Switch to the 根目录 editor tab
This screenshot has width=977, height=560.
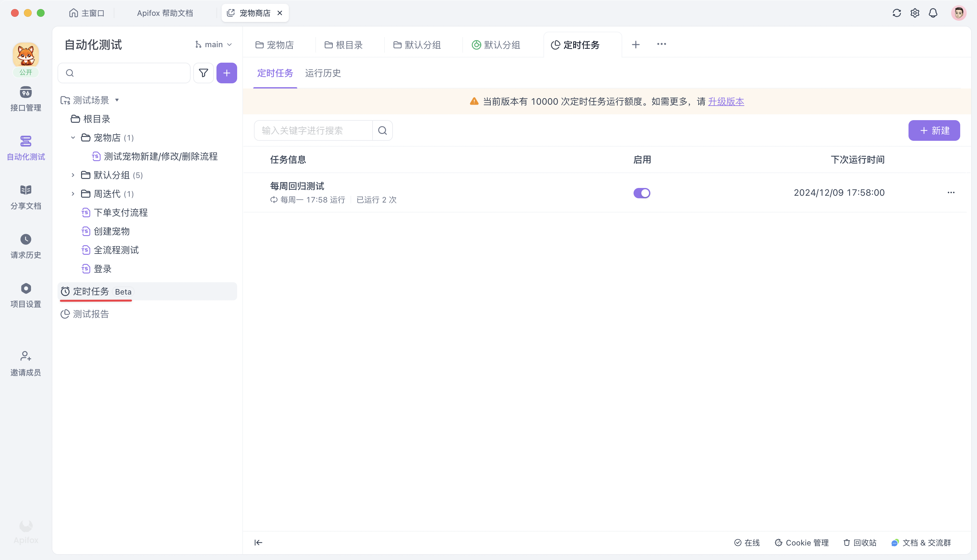[344, 45]
